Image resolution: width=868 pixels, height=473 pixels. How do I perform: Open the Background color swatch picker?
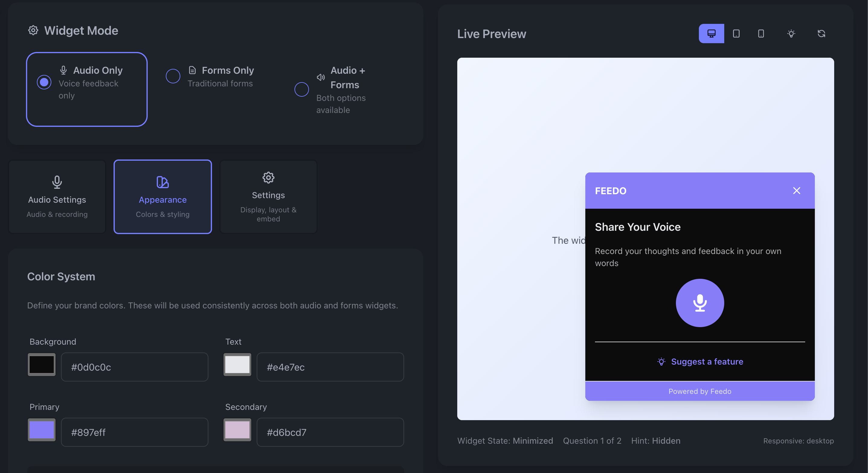[x=41, y=365]
